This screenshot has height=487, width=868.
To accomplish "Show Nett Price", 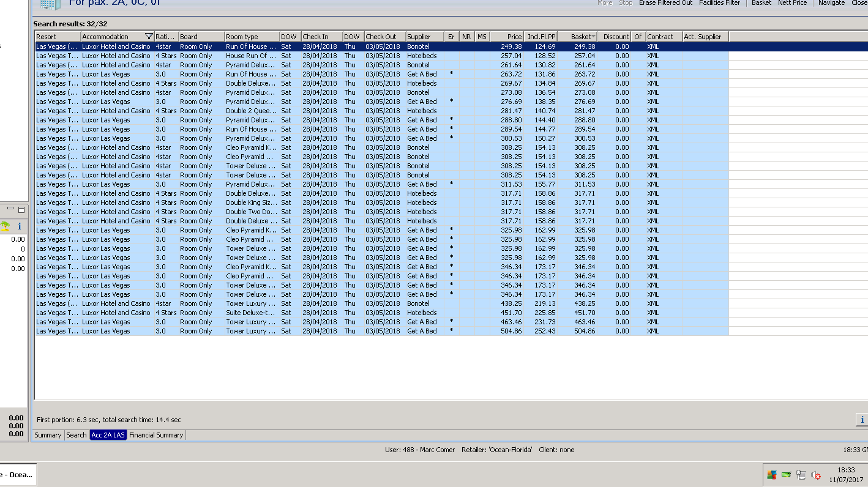I will [x=792, y=3].
